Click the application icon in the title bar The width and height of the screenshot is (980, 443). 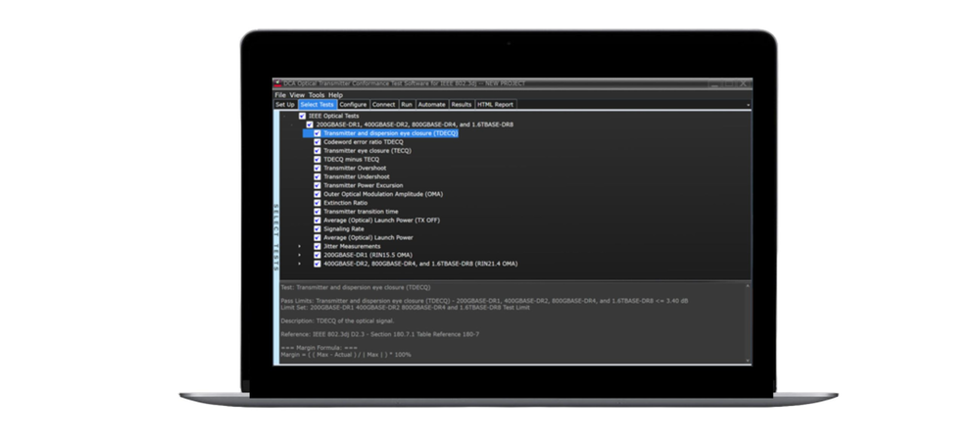click(279, 84)
